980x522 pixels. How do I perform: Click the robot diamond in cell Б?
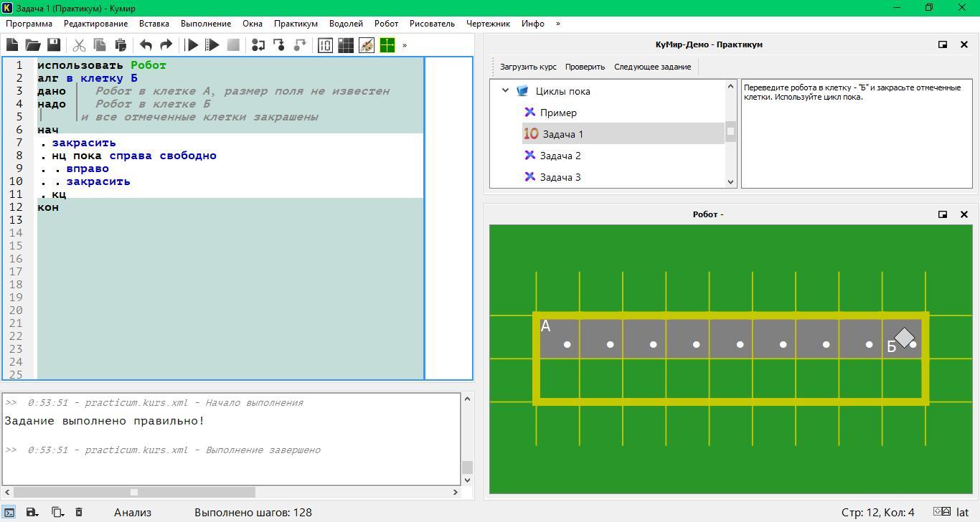905,337
